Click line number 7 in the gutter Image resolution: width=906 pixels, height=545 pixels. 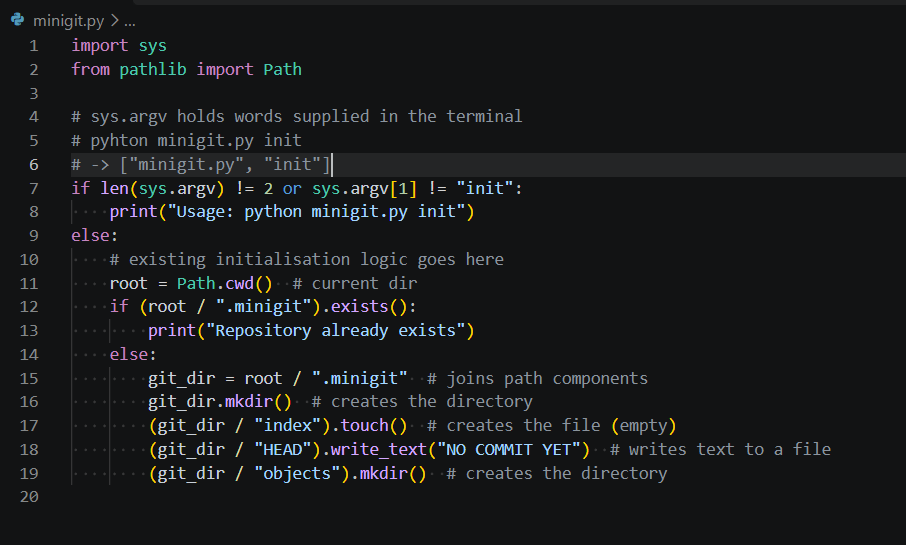click(x=34, y=188)
